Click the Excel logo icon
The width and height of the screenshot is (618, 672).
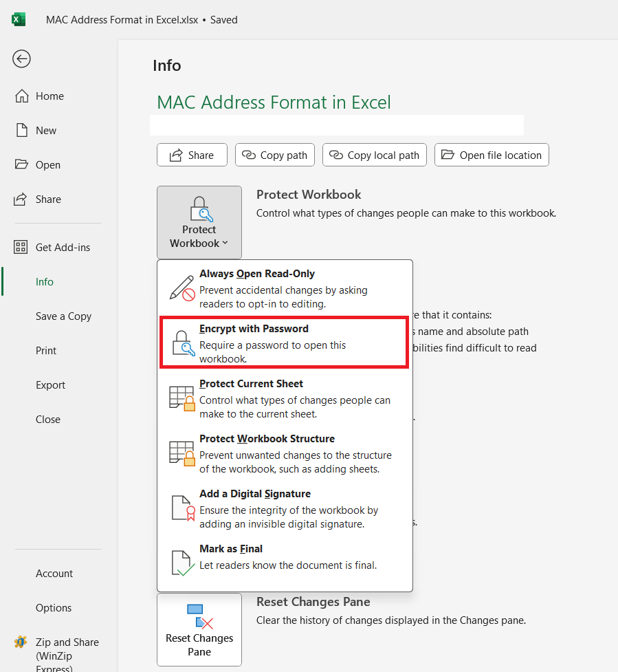pyautogui.click(x=19, y=20)
